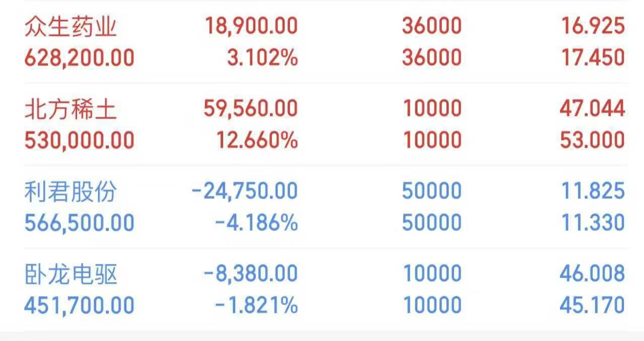Select the 11.825 cost price
The height and width of the screenshot is (341, 644).
click(x=592, y=191)
